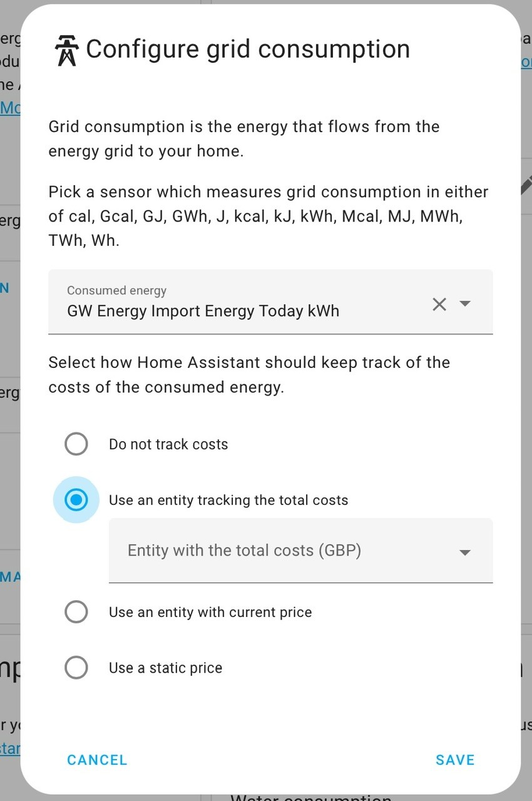Choose the Use a static price option
Viewport: 532px width, 801px height.
point(76,668)
